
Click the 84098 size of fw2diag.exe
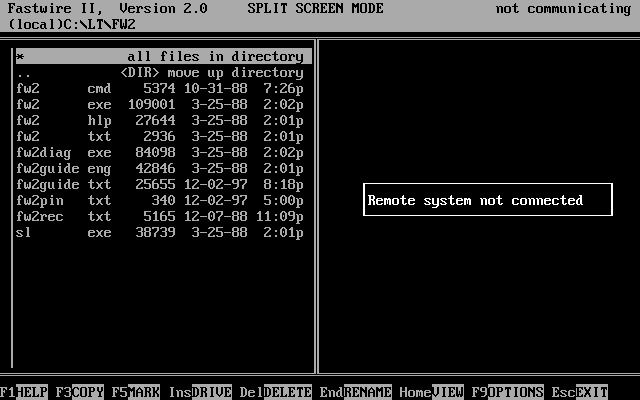click(156, 153)
